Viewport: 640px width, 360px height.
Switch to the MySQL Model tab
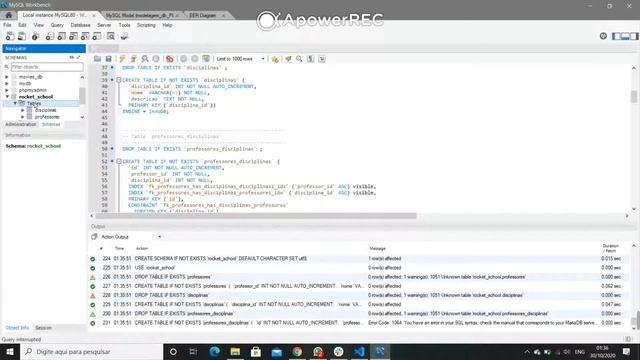pyautogui.click(x=140, y=15)
